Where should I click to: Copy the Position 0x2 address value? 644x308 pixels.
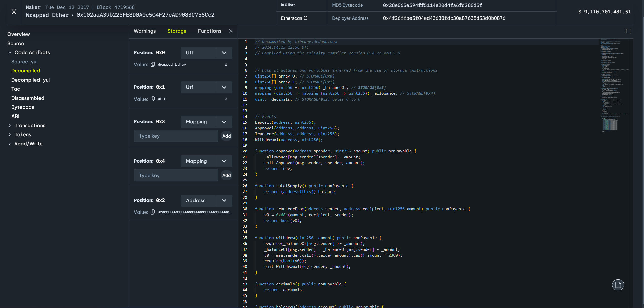[153, 212]
